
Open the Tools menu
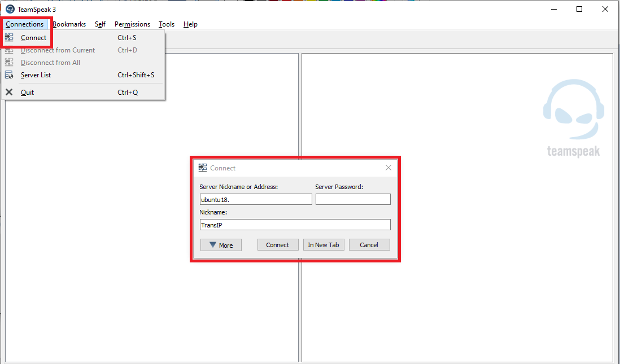click(167, 24)
